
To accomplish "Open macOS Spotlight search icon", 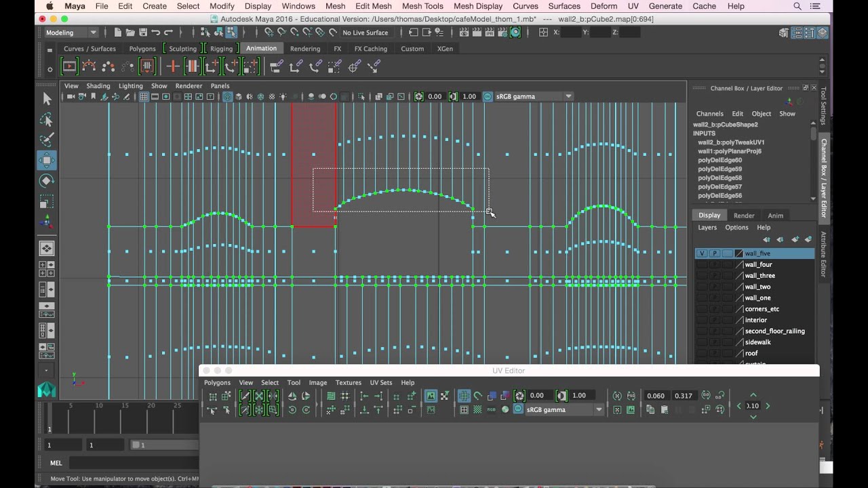I will 797,6.
